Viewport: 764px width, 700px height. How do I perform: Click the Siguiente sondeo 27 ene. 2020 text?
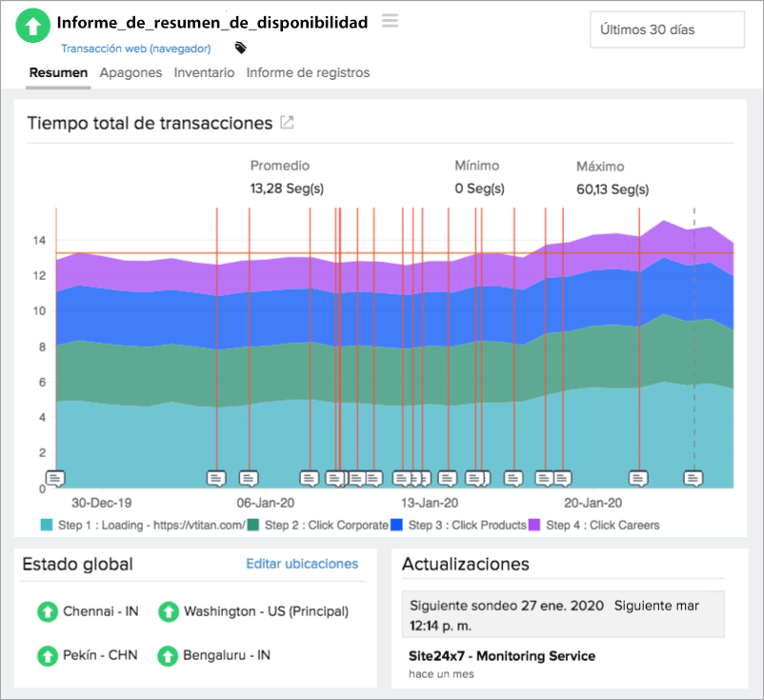[x=507, y=606]
